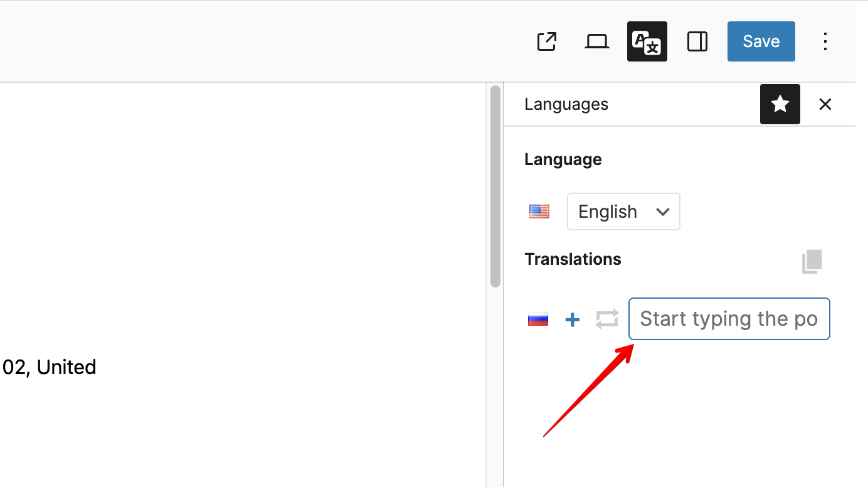
Task: Click the copy content icon beside Translations
Action: click(x=812, y=261)
